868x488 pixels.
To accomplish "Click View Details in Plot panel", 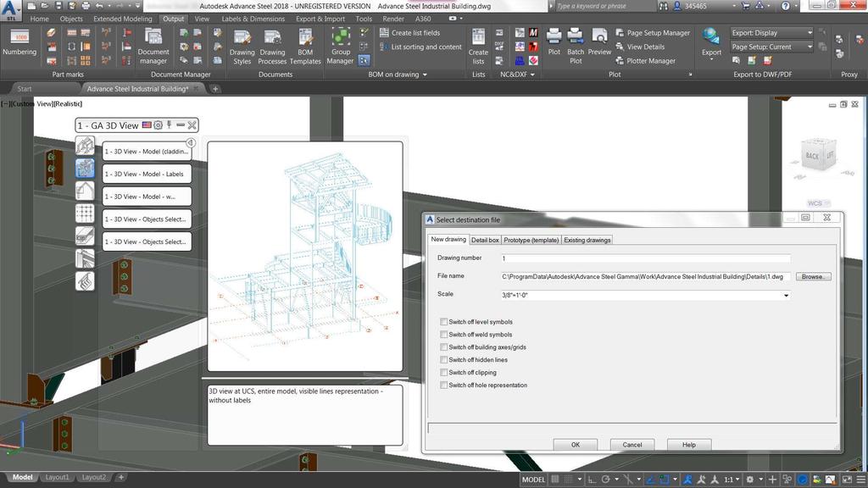I will [x=640, y=47].
